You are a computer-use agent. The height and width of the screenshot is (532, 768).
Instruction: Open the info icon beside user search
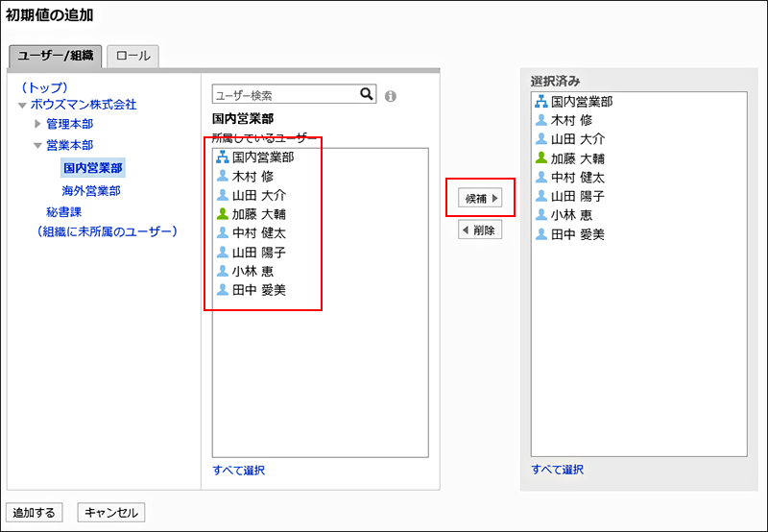click(x=391, y=96)
